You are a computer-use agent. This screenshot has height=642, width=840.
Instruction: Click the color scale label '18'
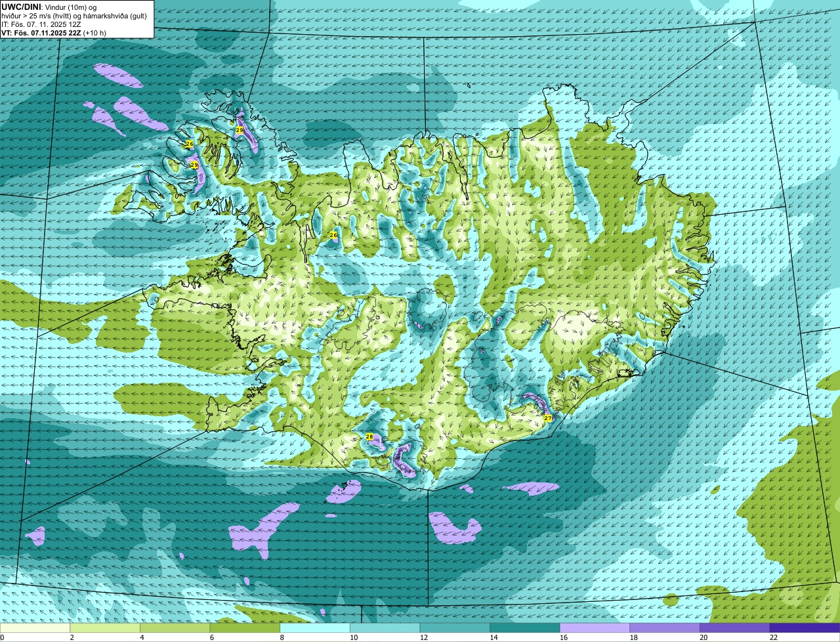coord(634,637)
